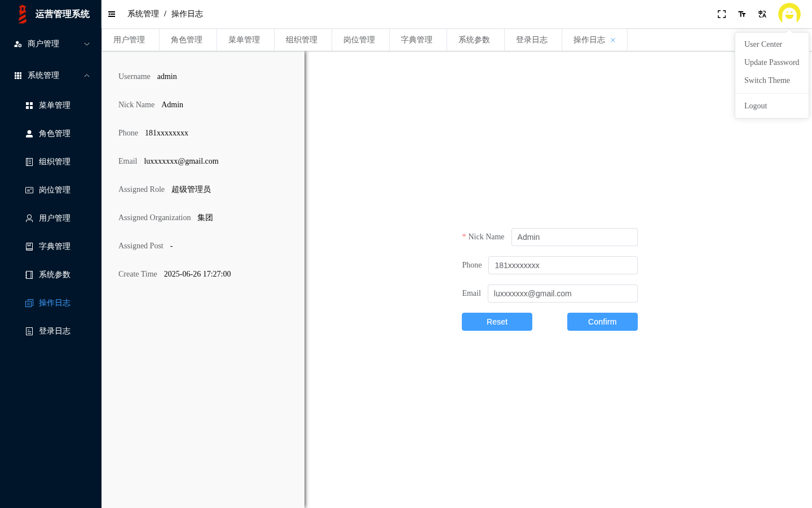Open the 字典管理 tab
Screen dimensions: 812x508
click(x=417, y=40)
